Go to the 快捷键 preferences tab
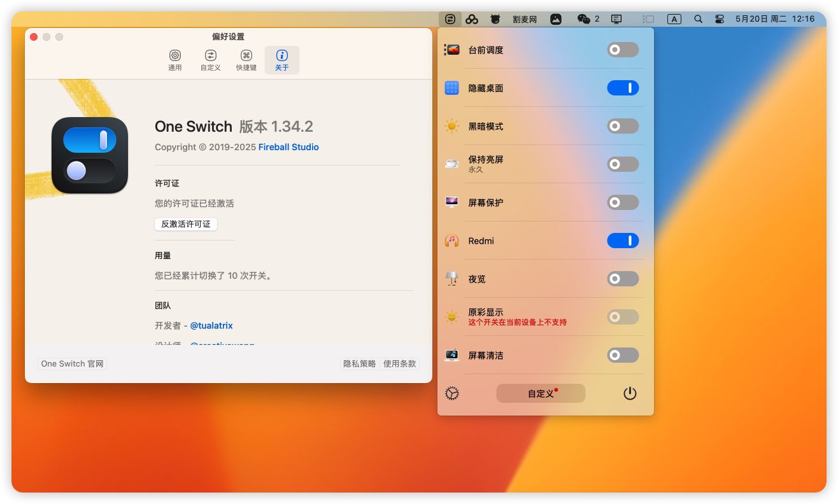838x504 pixels. pos(246,60)
